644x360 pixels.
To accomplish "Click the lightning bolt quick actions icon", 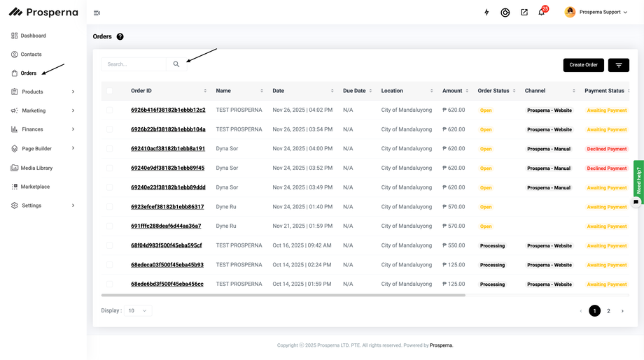I will point(487,13).
